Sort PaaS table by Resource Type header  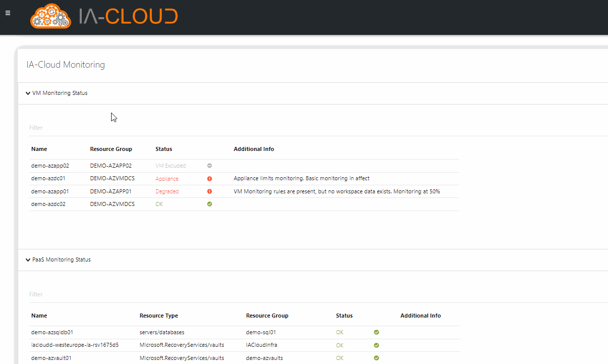click(159, 316)
